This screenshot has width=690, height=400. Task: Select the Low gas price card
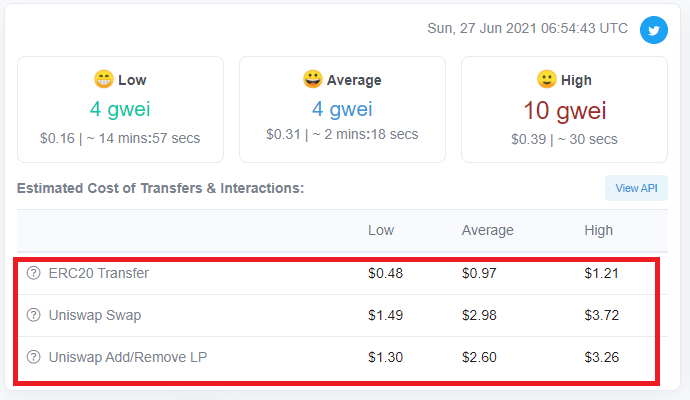pyautogui.click(x=121, y=110)
